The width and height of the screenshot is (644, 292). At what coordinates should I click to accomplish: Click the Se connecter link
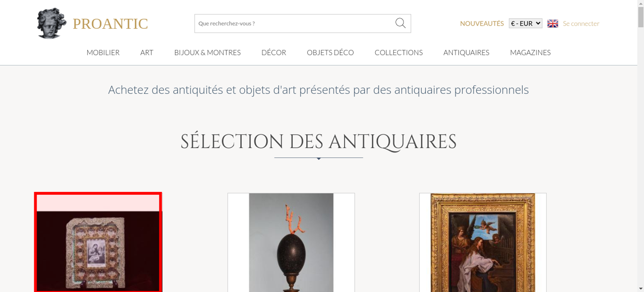tap(581, 23)
